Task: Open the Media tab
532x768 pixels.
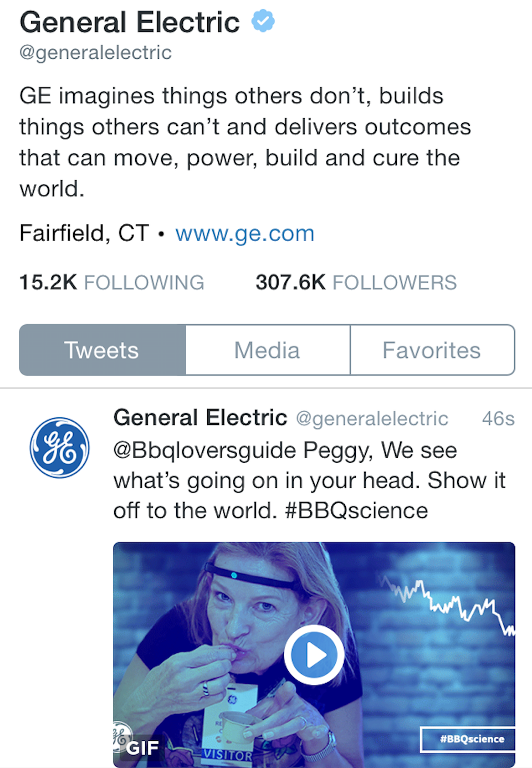Action: [x=267, y=350]
